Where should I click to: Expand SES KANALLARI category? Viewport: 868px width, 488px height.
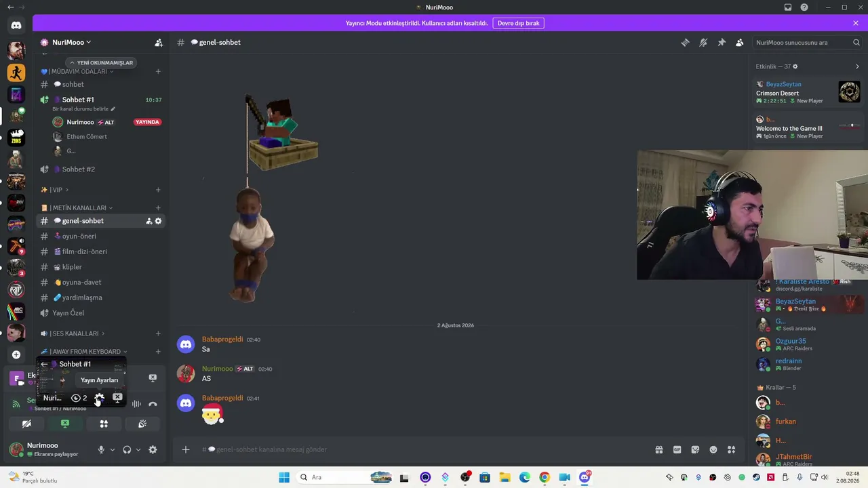(73, 333)
